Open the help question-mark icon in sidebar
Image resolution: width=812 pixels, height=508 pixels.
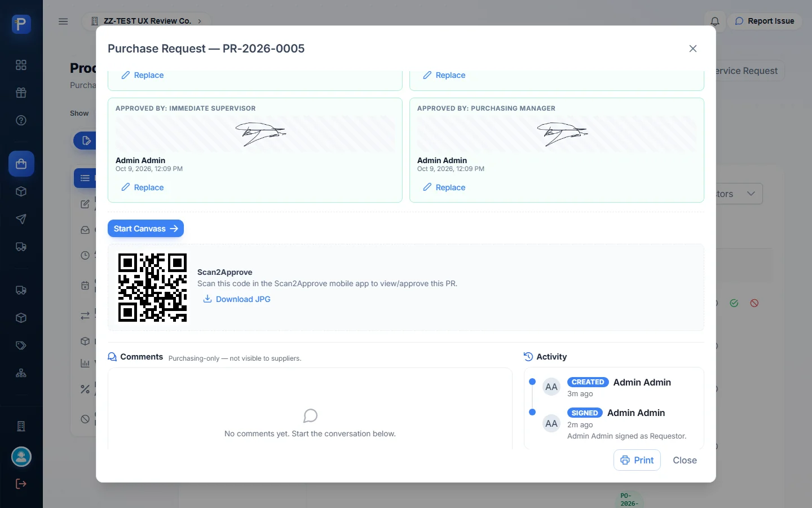(x=21, y=120)
